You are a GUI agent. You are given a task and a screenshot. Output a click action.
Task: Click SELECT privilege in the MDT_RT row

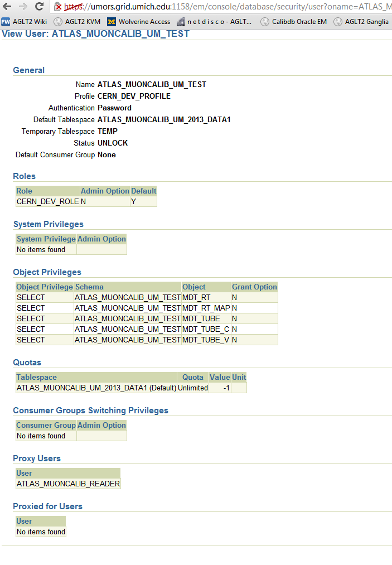(x=45, y=297)
